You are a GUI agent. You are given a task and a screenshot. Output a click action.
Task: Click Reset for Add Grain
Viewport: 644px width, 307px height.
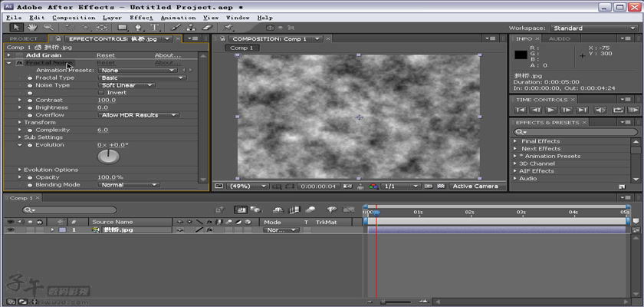(106, 55)
